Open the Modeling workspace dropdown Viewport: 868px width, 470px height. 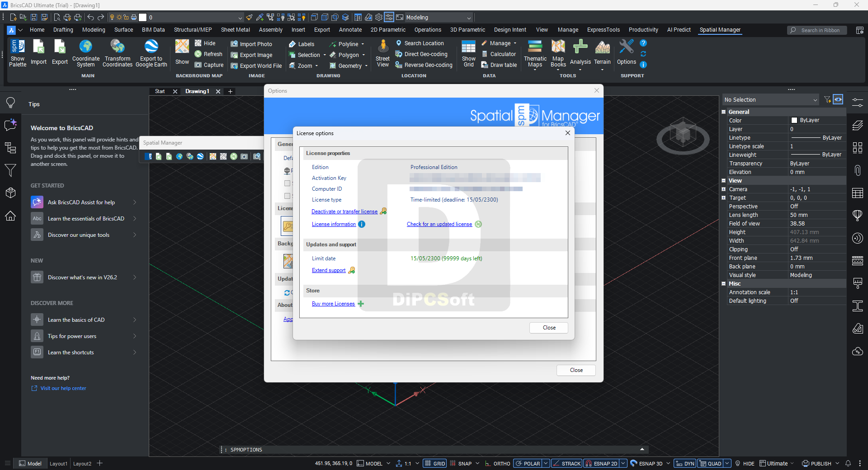click(469, 18)
